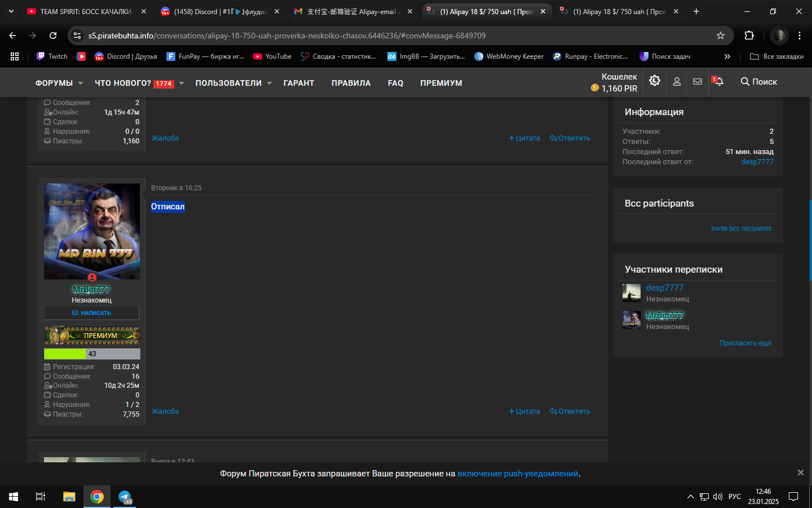Open the FAQ menu item

pos(396,83)
